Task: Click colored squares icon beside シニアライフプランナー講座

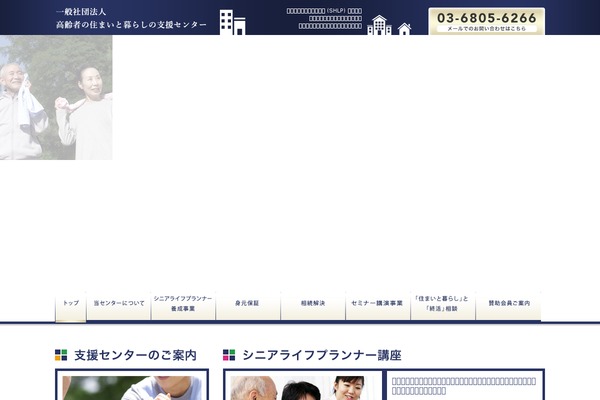Action: tap(229, 355)
